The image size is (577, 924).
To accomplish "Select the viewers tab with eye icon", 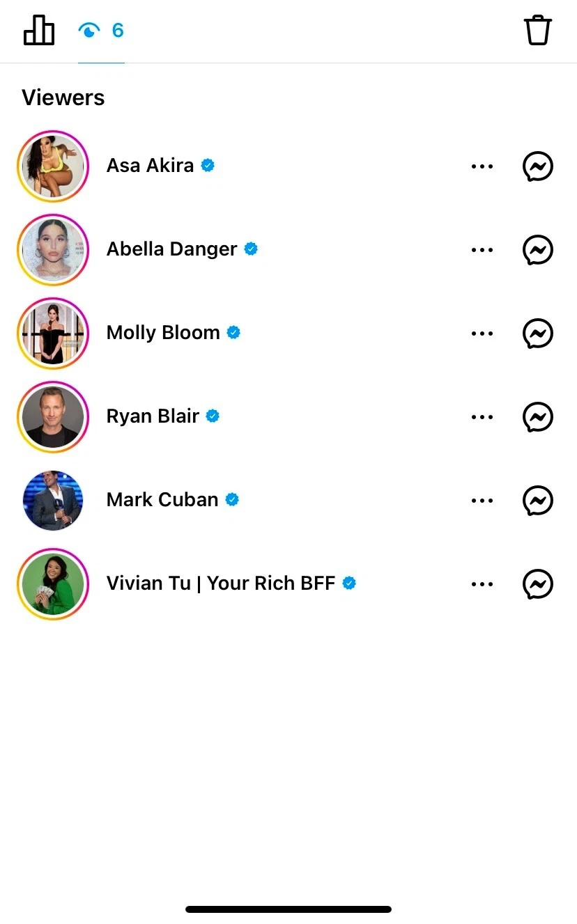I will tap(101, 31).
